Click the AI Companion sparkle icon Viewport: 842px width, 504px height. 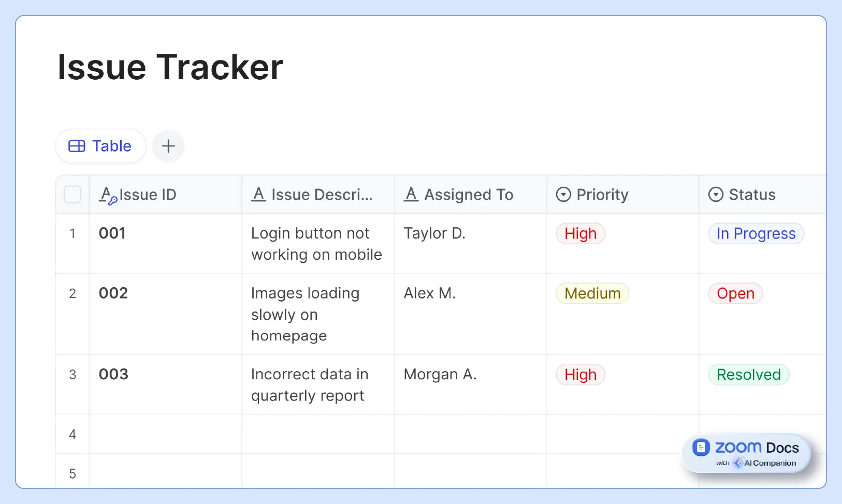point(739,463)
